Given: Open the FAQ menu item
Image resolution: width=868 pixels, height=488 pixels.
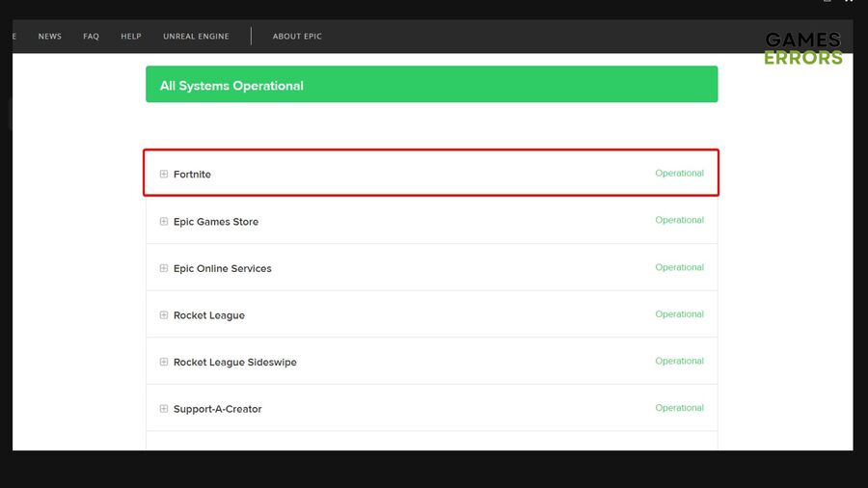Looking at the screenshot, I should click(92, 36).
